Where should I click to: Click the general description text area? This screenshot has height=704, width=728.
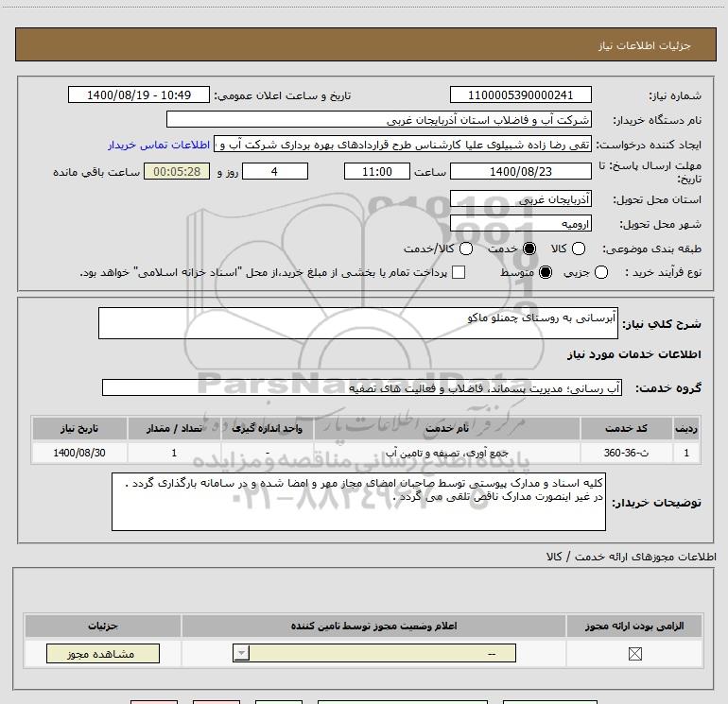point(358,323)
